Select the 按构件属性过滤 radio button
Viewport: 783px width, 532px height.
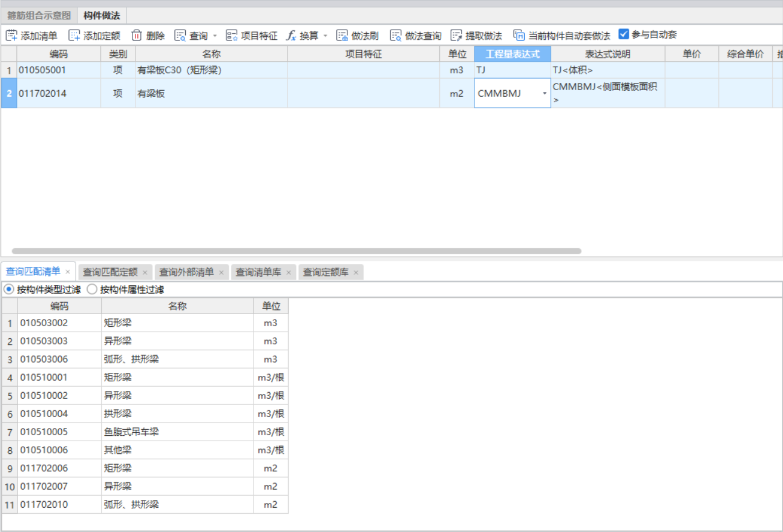(x=92, y=289)
